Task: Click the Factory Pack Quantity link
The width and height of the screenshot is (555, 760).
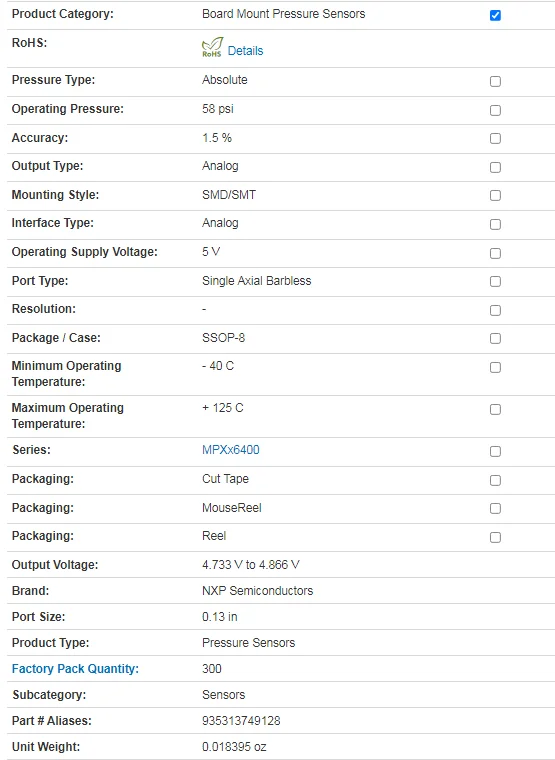Action: 75,669
